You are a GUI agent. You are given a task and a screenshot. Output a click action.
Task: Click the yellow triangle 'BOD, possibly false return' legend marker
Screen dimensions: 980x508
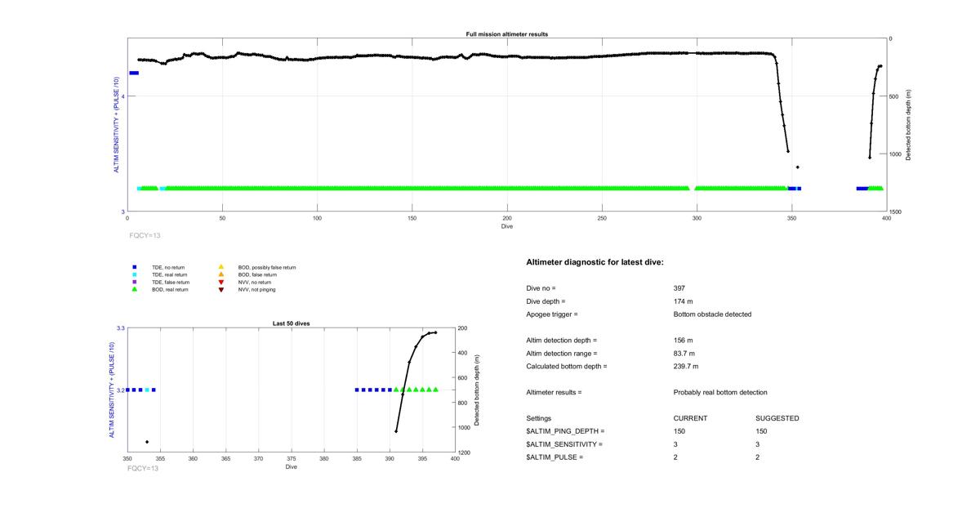[x=220, y=267]
